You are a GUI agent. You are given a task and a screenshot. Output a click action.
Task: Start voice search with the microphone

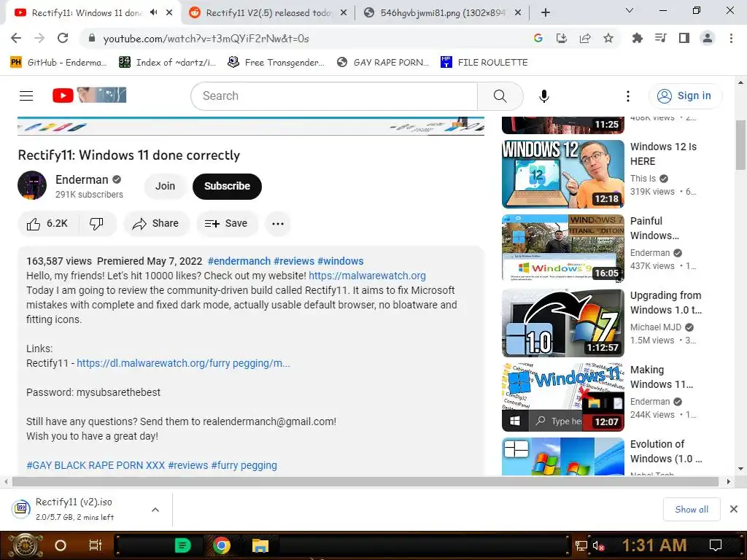543,96
